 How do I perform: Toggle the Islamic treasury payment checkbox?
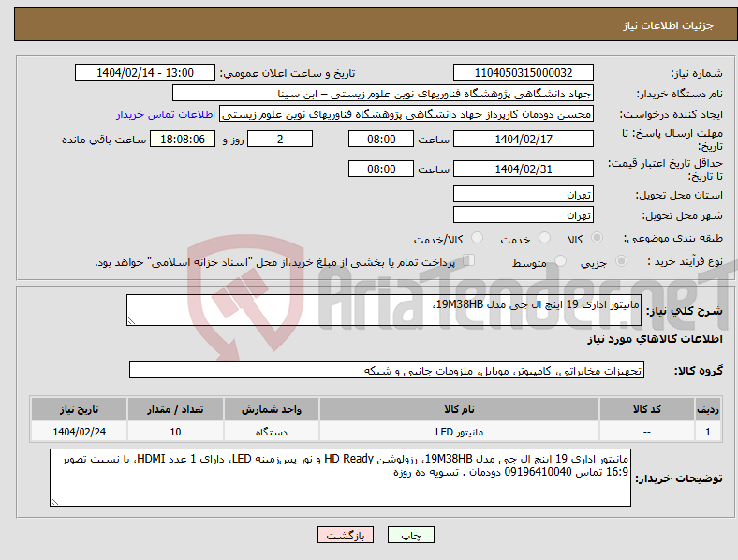468,260
